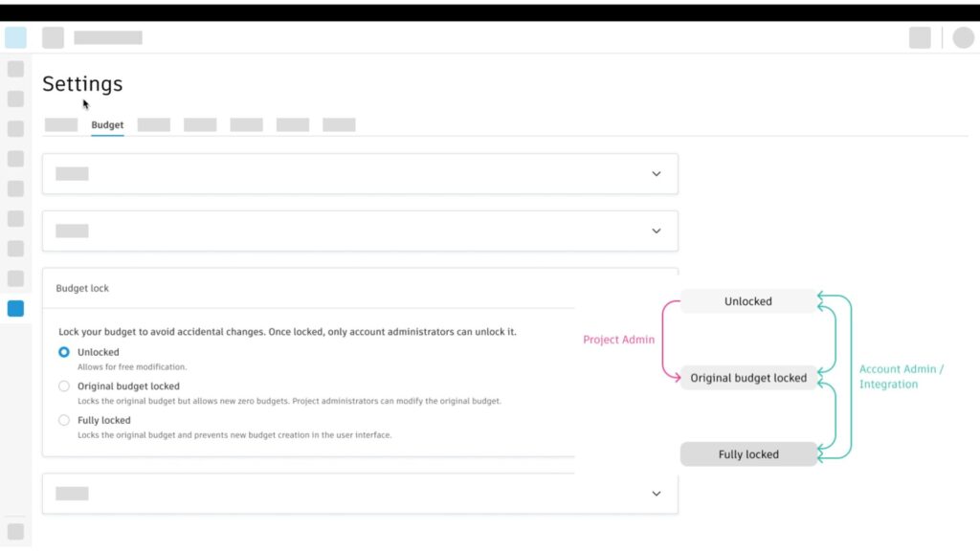Click the Fully locked box in the diagram
The image size is (980, 551).
click(x=748, y=454)
